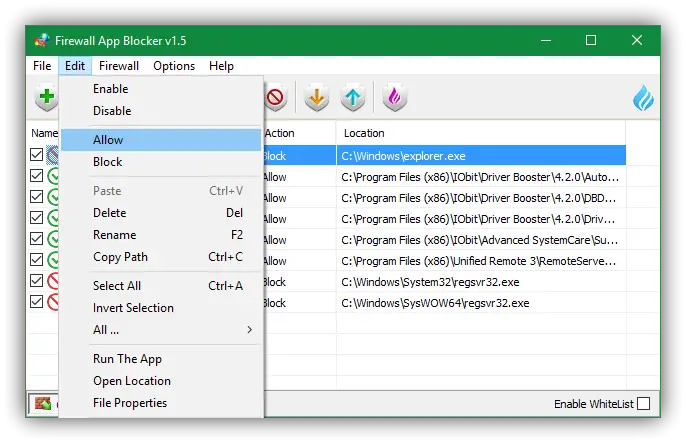Choose Enable from Edit menu
This screenshot has height=443, width=686.
pyautogui.click(x=161, y=89)
